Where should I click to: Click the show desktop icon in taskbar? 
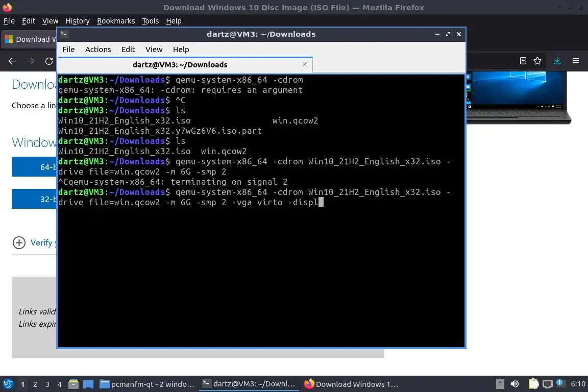(88, 384)
